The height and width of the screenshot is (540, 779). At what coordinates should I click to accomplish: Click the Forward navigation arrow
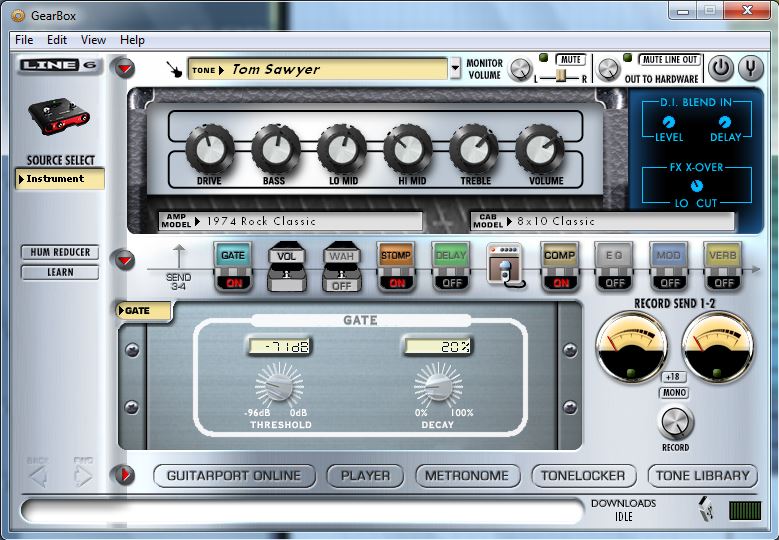click(x=82, y=476)
